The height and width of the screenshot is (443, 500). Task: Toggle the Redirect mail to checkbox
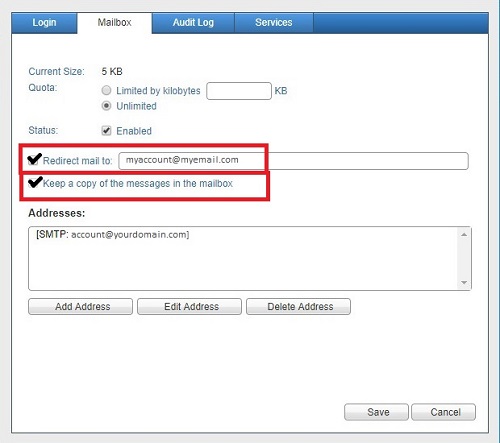coord(33,161)
